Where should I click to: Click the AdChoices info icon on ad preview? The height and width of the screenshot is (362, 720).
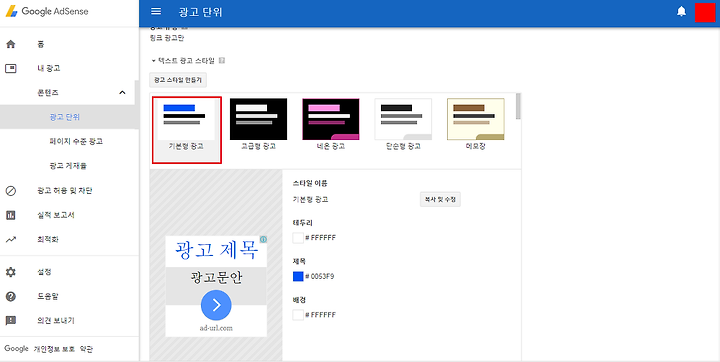(264, 239)
